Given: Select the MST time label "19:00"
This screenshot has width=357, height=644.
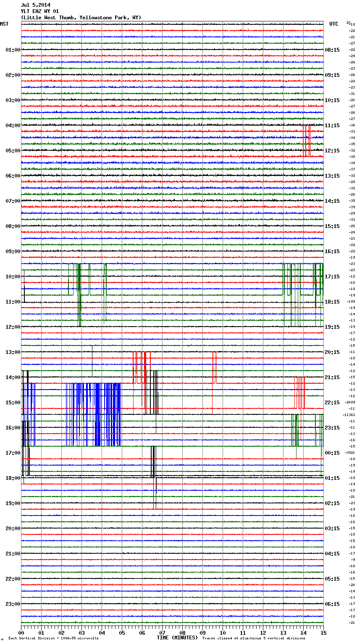Looking at the screenshot, I should (x=13, y=503).
